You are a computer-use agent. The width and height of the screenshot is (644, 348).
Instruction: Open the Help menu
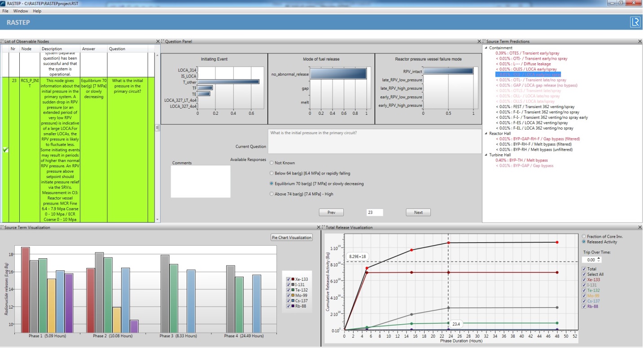[37, 11]
